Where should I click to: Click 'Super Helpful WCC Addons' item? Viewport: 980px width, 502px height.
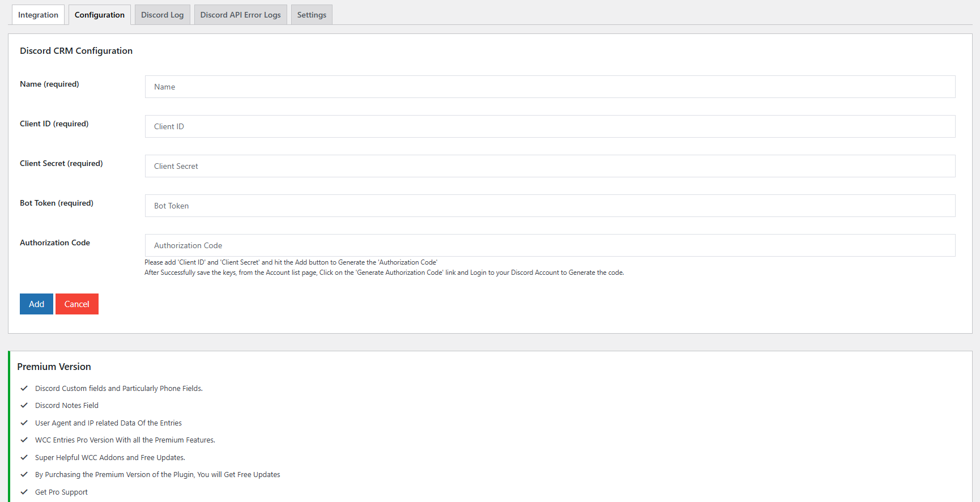tap(110, 457)
